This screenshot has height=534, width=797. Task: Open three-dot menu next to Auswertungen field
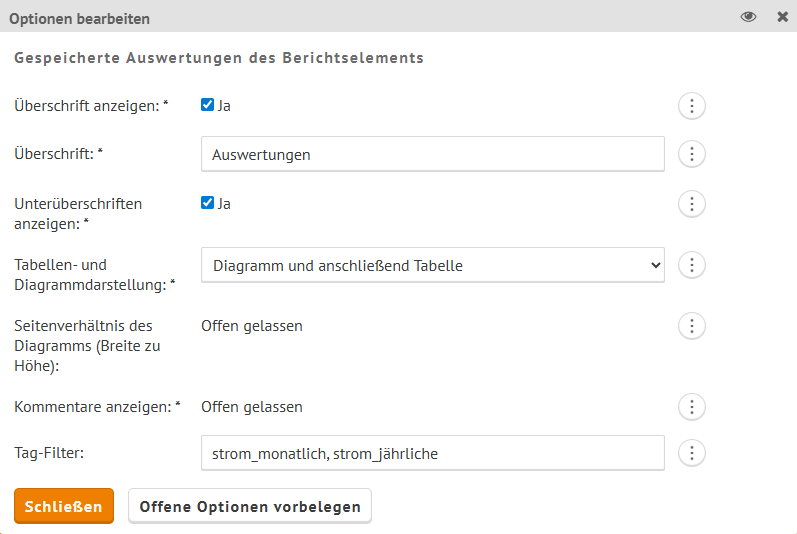692,154
